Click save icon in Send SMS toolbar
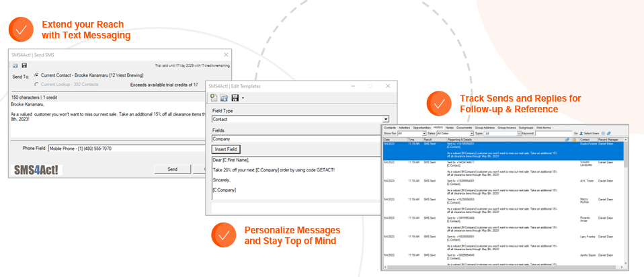 click(x=25, y=65)
